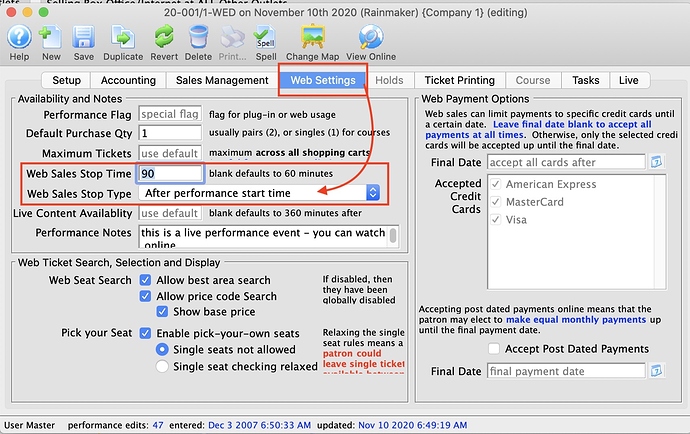The image size is (690, 434).
Task: Select the Web Settings tab
Action: 323,80
